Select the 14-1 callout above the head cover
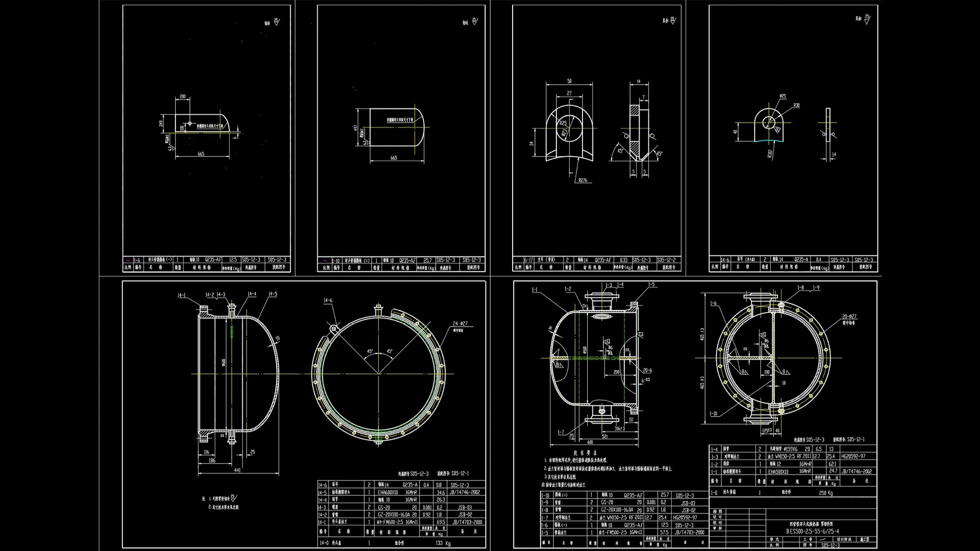Viewport: 980px width, 551px height. point(181,295)
